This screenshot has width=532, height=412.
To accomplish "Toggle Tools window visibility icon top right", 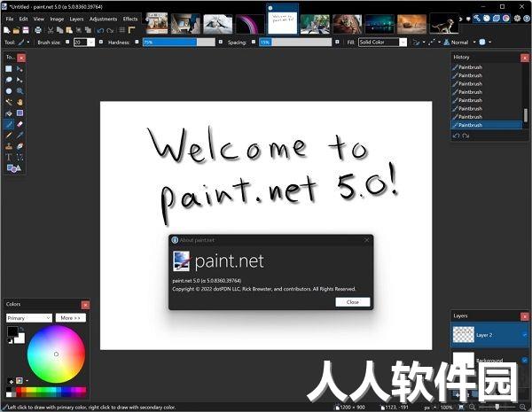I will 477,19.
